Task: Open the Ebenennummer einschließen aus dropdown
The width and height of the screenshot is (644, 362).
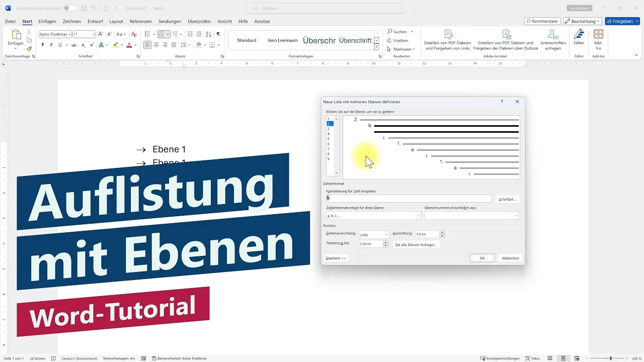Action: tap(472, 215)
